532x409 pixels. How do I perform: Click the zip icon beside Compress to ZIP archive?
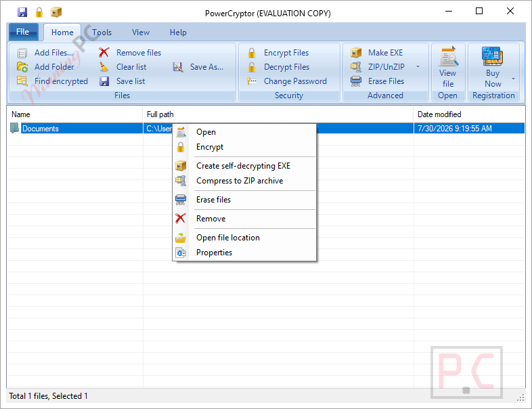[x=181, y=181]
